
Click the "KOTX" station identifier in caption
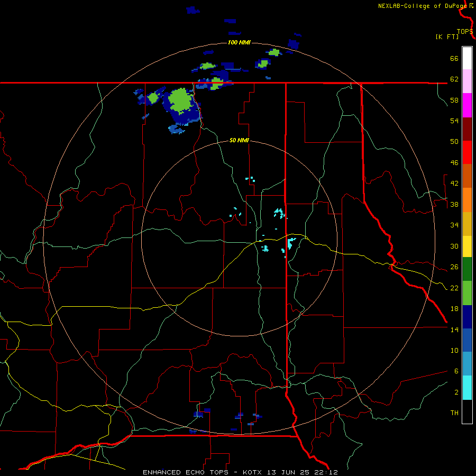coord(253,472)
